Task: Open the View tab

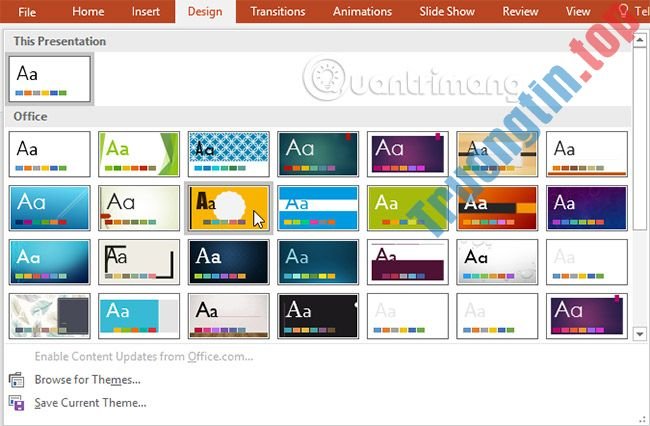Action: pos(578,11)
